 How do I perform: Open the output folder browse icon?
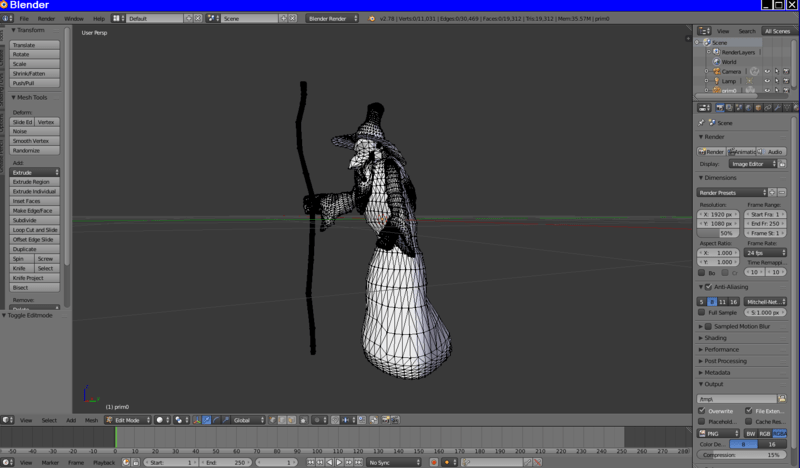click(x=782, y=399)
